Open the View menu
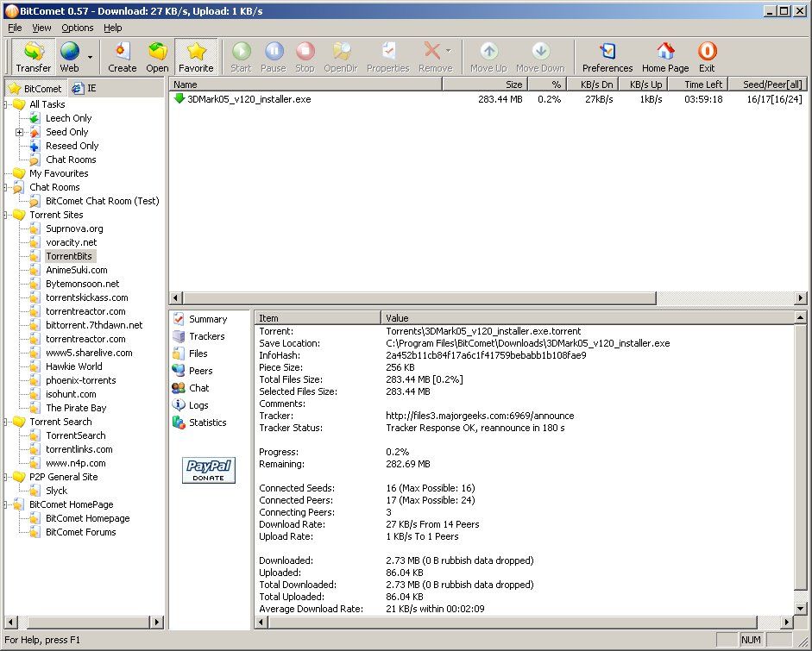The image size is (812, 651). [41, 28]
